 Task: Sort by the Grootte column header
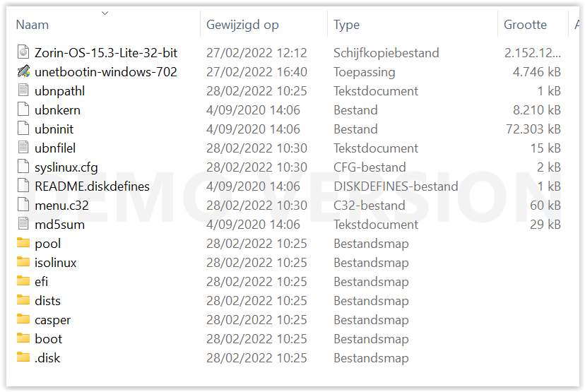pos(525,25)
